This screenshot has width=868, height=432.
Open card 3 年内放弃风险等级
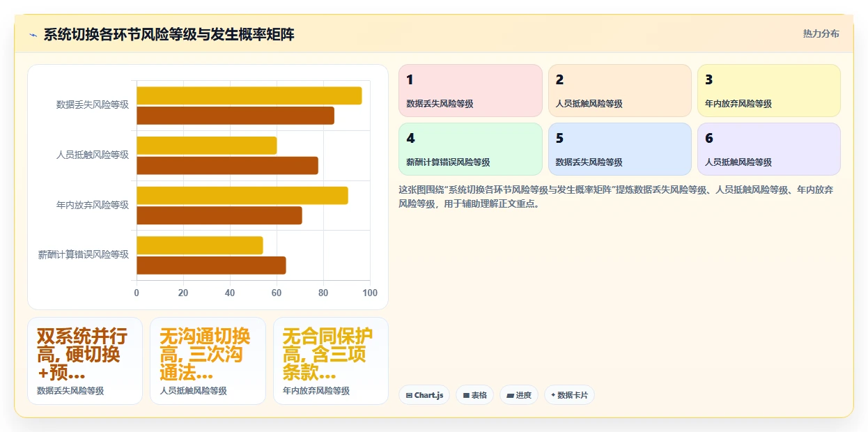[769, 91]
